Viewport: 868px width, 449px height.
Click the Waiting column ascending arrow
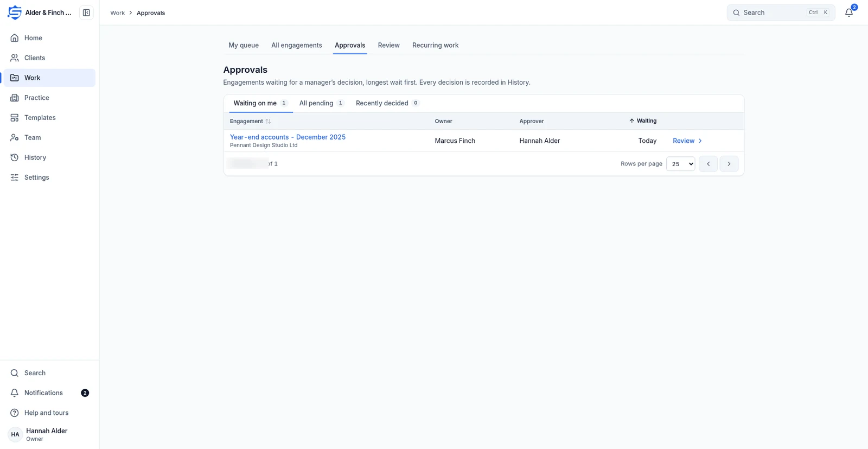631,121
